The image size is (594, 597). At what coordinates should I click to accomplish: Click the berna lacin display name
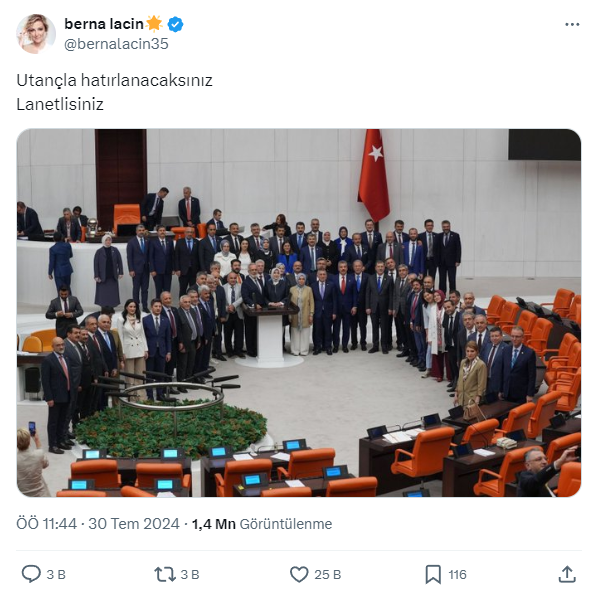click(104, 24)
